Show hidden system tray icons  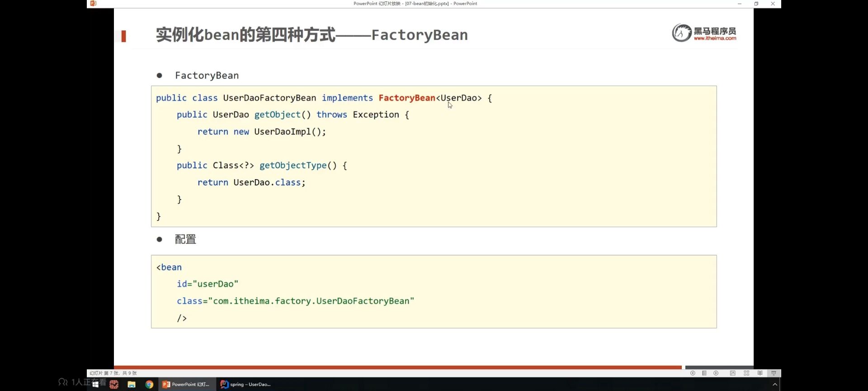pos(775,384)
